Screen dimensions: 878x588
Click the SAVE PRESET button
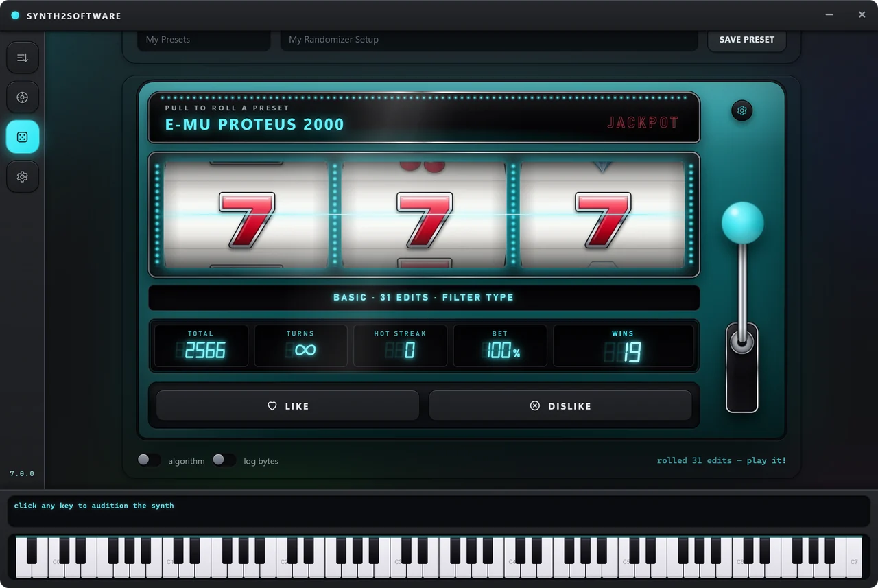point(746,40)
